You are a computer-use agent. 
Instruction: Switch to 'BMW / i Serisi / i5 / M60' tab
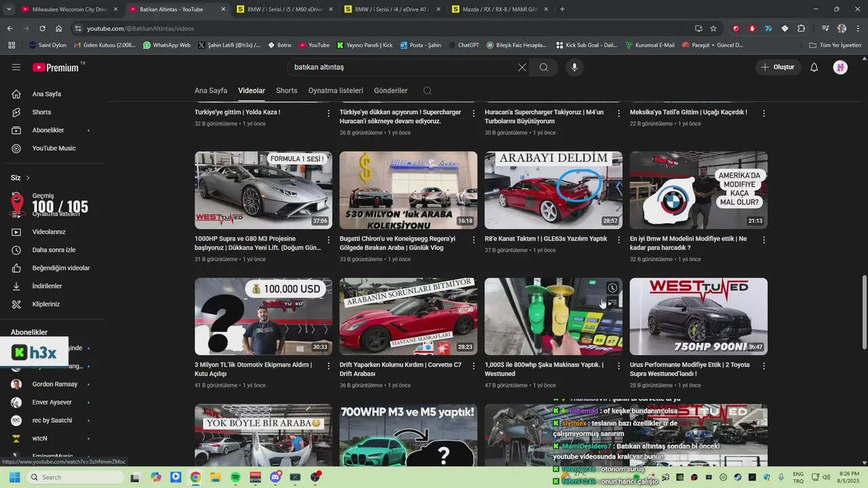click(285, 9)
